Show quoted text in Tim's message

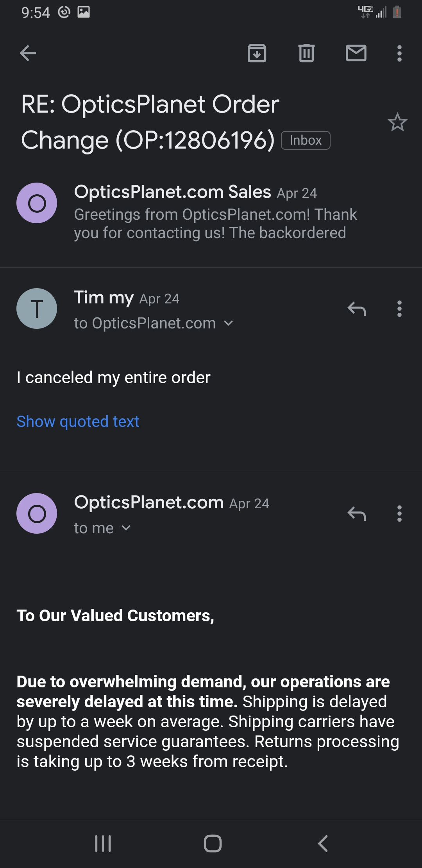click(x=78, y=421)
